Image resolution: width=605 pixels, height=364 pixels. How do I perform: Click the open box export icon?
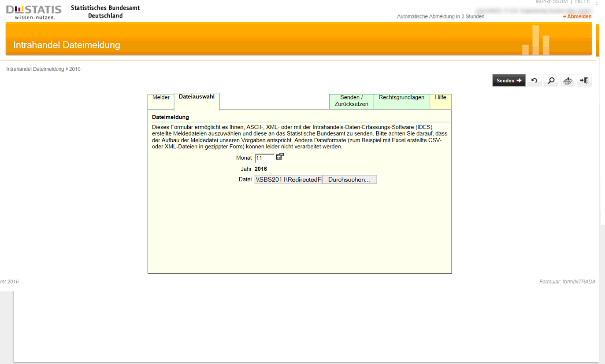[x=568, y=81]
